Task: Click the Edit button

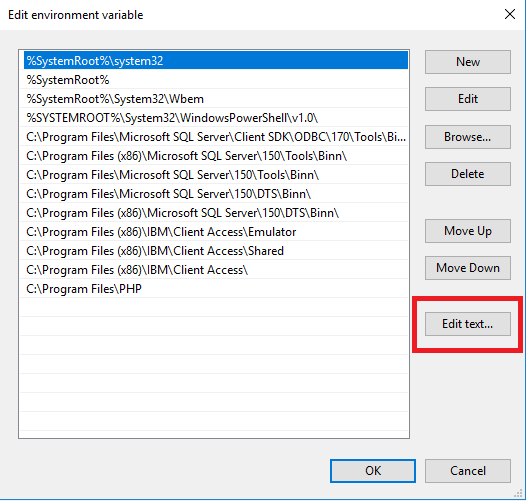Action: [468, 99]
